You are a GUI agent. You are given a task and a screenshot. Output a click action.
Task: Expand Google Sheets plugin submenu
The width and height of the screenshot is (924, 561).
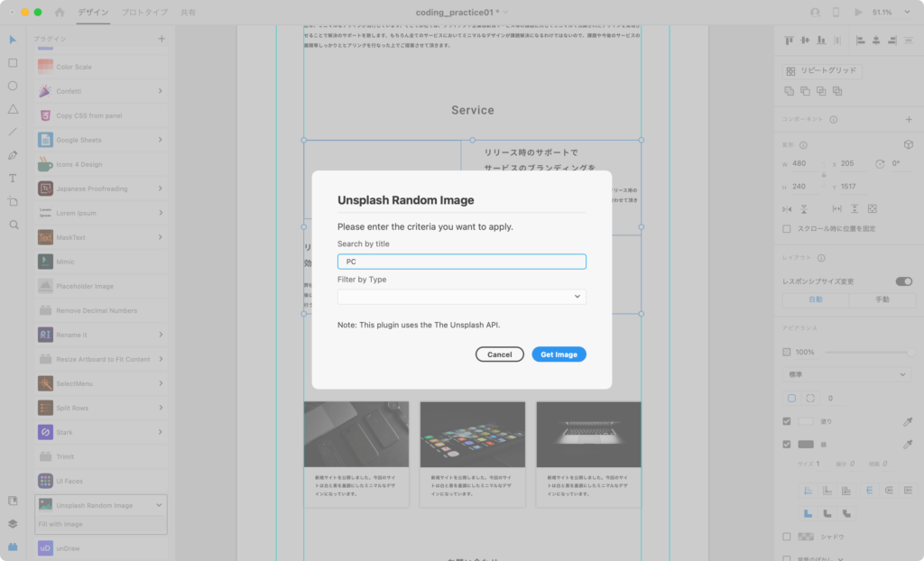pyautogui.click(x=161, y=140)
